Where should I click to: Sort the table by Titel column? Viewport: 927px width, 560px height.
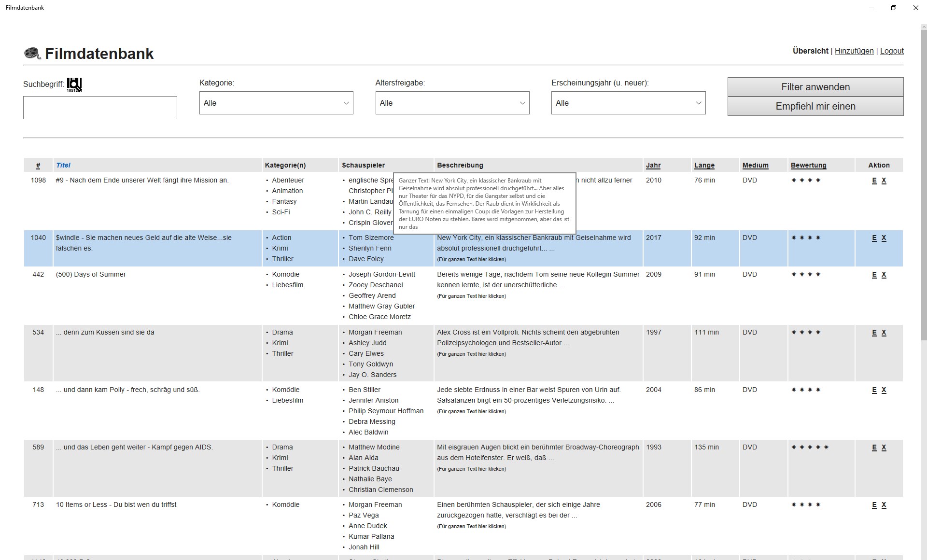click(x=63, y=165)
